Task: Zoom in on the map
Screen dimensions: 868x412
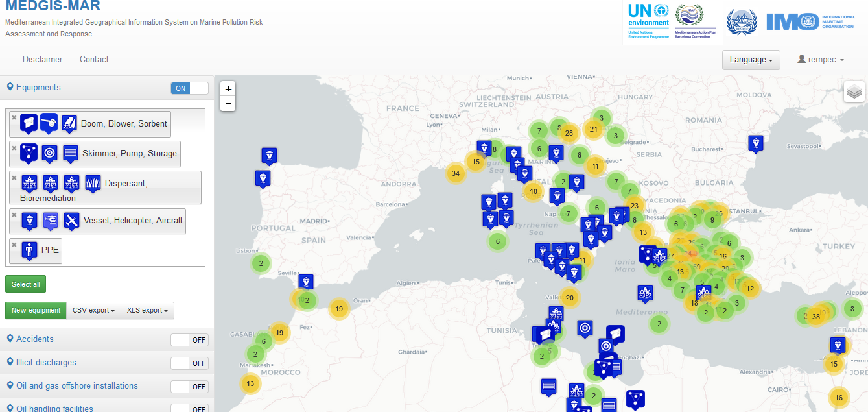Action: coord(228,89)
